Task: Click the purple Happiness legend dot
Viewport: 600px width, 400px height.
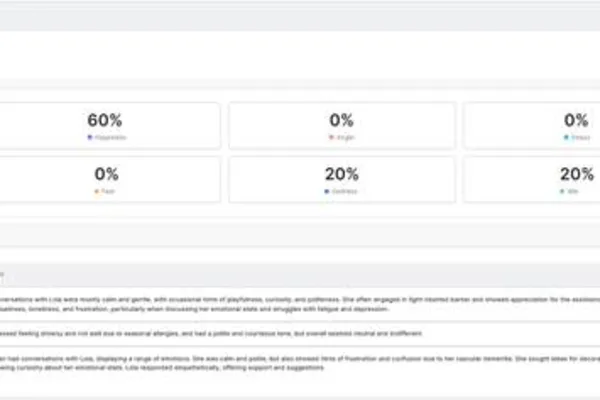Action: coord(90,137)
